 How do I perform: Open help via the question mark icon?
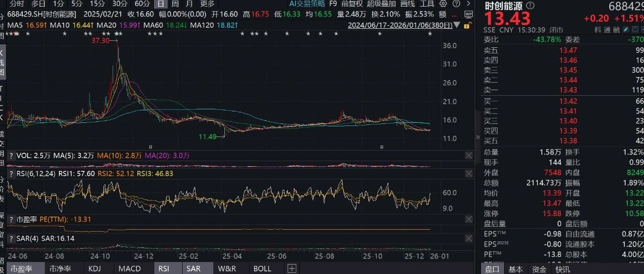coord(456,4)
